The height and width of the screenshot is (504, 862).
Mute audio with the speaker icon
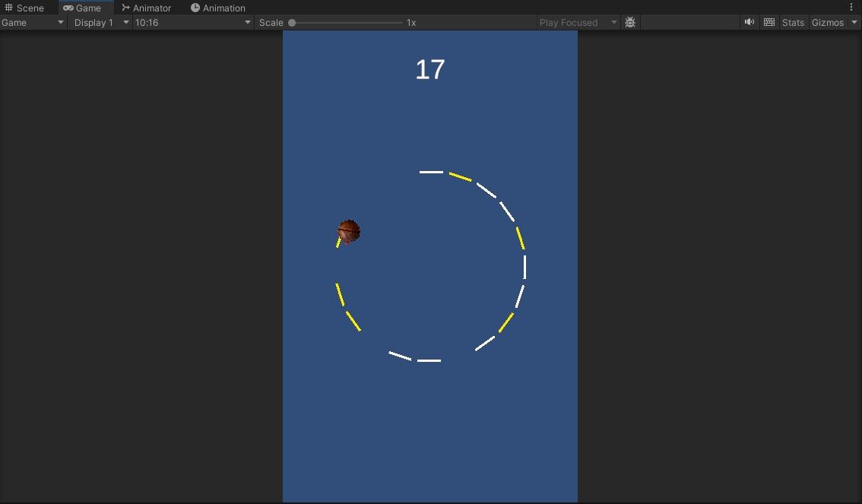pyautogui.click(x=749, y=23)
